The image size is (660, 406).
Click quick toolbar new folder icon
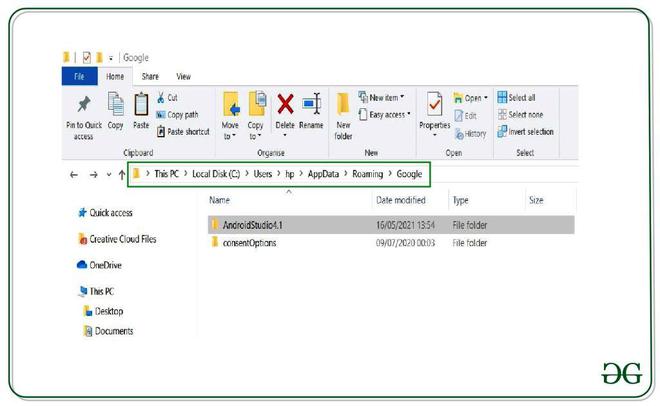[99, 57]
